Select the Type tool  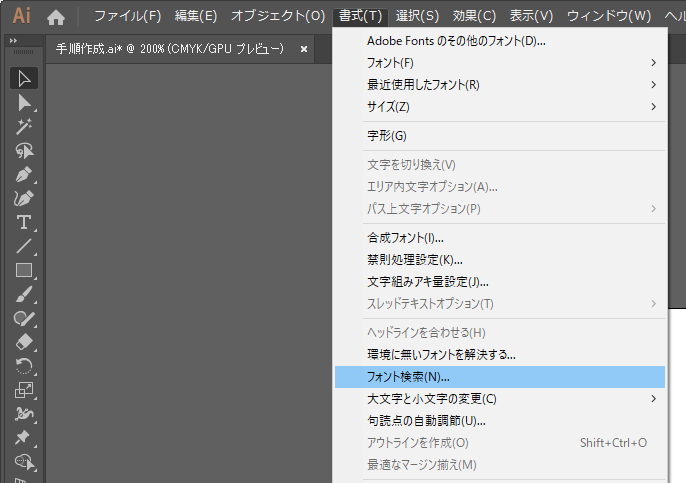24,222
